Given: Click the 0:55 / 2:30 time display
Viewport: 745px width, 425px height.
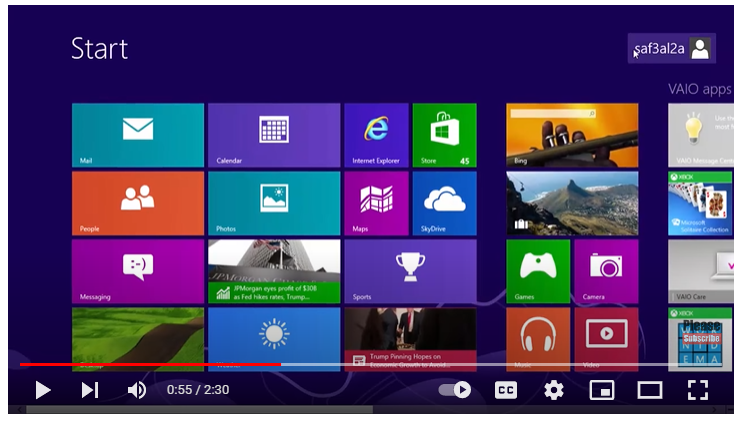Looking at the screenshot, I should (x=198, y=390).
